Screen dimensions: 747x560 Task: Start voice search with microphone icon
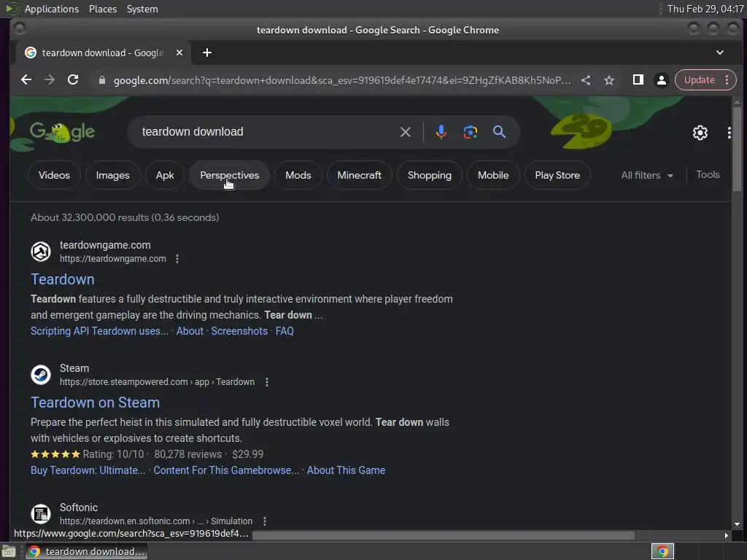pos(441,132)
